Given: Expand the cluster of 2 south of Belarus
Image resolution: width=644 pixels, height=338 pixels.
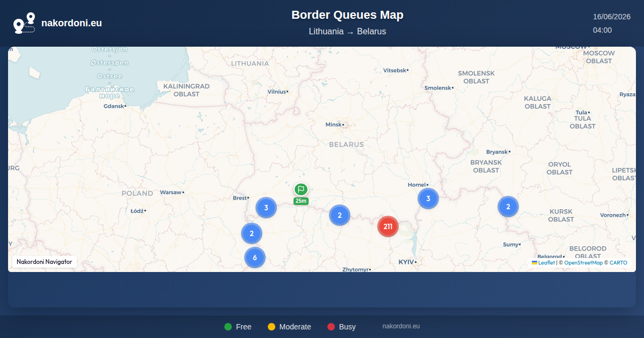Looking at the screenshot, I should pyautogui.click(x=340, y=215).
